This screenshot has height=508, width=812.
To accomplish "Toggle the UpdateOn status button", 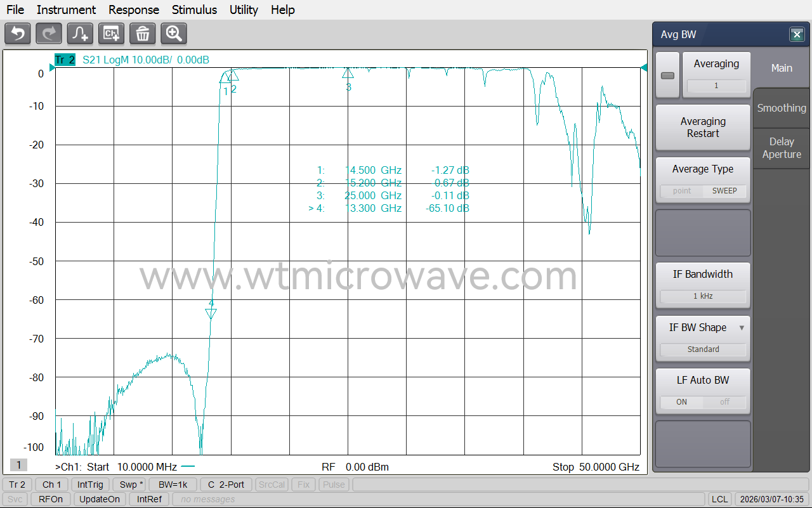I will [x=100, y=499].
